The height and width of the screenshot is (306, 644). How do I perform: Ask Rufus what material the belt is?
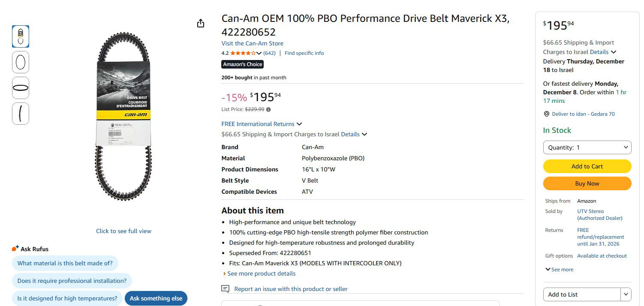point(65,263)
